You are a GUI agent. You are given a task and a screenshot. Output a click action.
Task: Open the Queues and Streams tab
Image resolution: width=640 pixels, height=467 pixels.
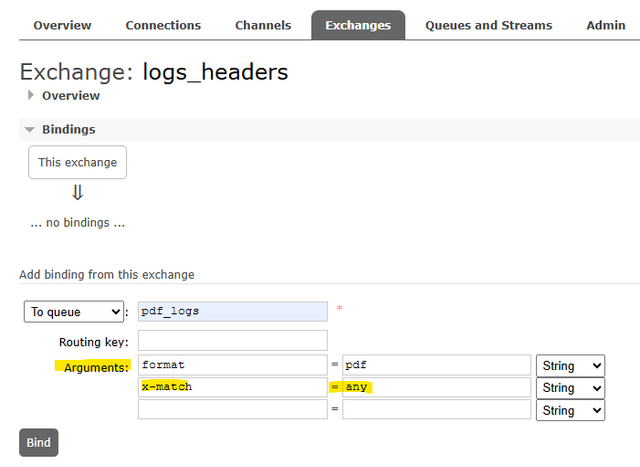pos(488,25)
